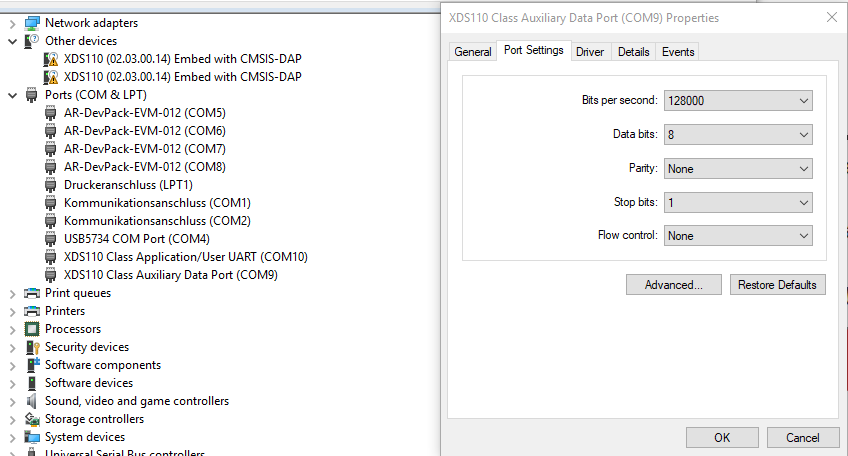Open the Parity dropdown

click(738, 169)
